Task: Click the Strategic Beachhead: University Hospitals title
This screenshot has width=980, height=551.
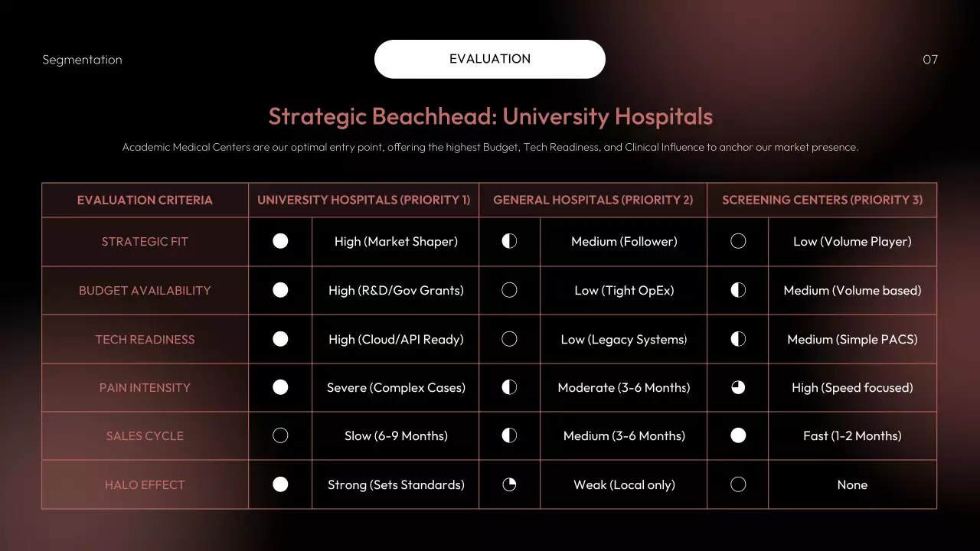Action: [490, 116]
